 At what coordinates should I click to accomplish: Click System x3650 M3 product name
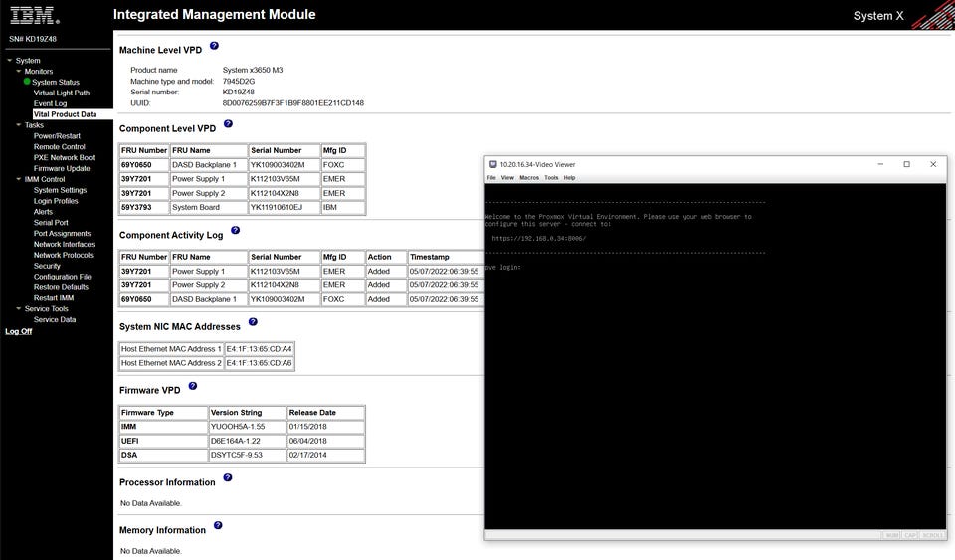253,70
